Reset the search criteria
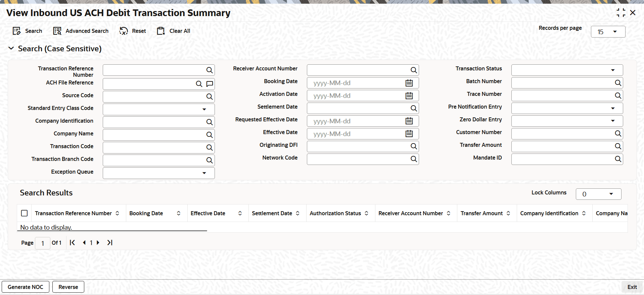Image resolution: width=644 pixels, height=295 pixels. pyautogui.click(x=133, y=31)
